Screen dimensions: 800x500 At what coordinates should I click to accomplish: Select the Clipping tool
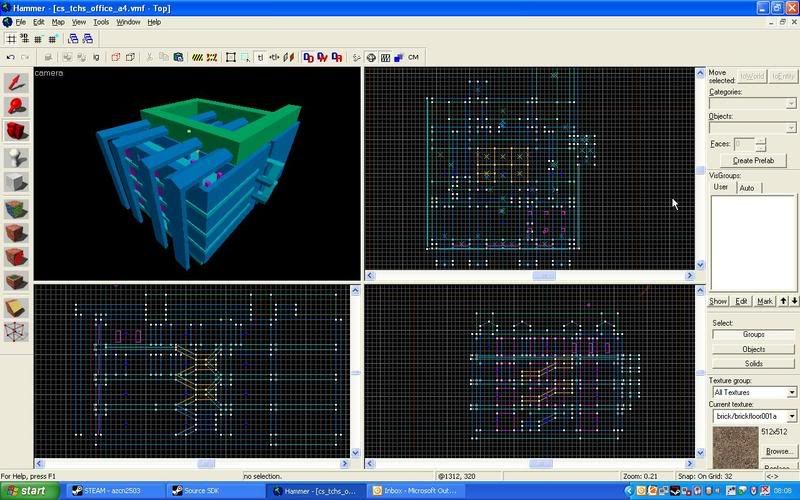click(x=16, y=307)
